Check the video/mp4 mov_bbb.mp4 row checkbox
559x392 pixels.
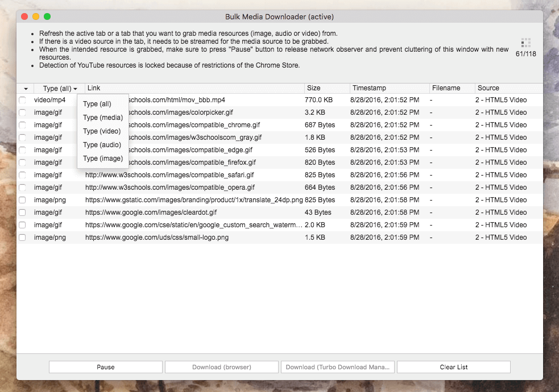pos(22,100)
